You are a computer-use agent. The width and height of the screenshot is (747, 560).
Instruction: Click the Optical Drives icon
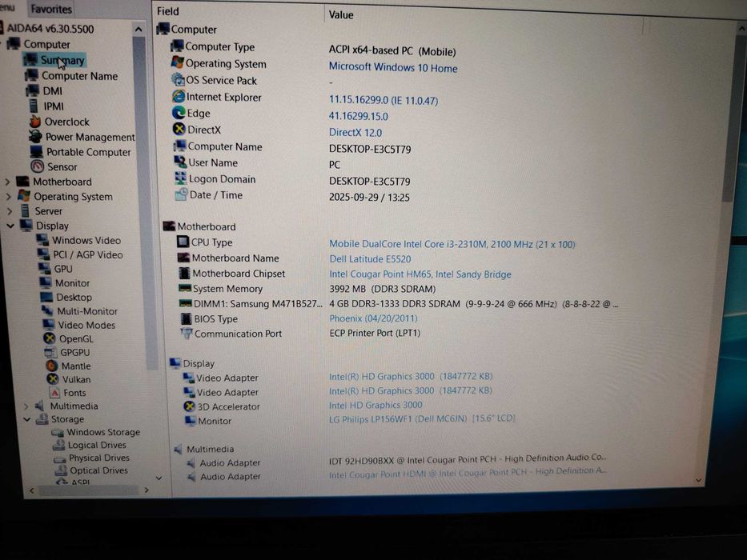pyautogui.click(x=61, y=470)
